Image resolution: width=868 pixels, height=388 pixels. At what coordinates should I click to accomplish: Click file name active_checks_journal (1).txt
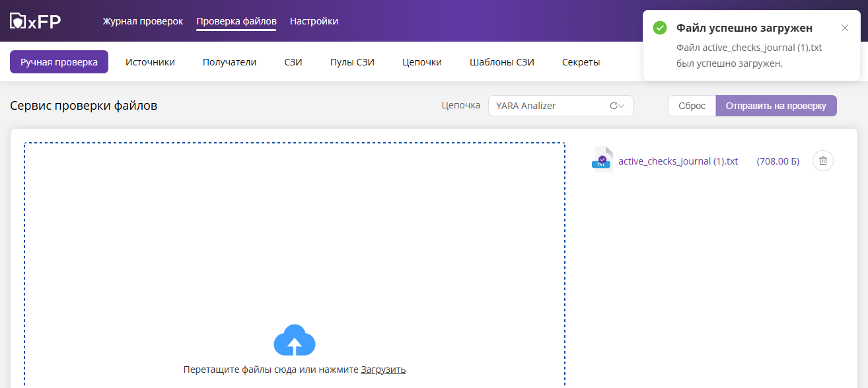click(x=678, y=161)
